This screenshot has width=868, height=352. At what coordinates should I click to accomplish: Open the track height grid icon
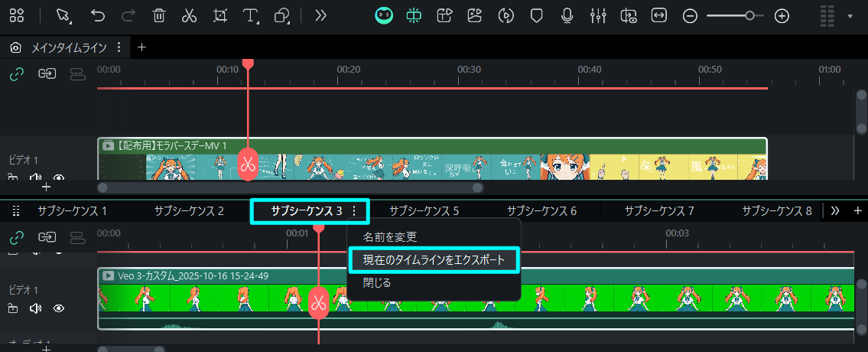click(827, 15)
